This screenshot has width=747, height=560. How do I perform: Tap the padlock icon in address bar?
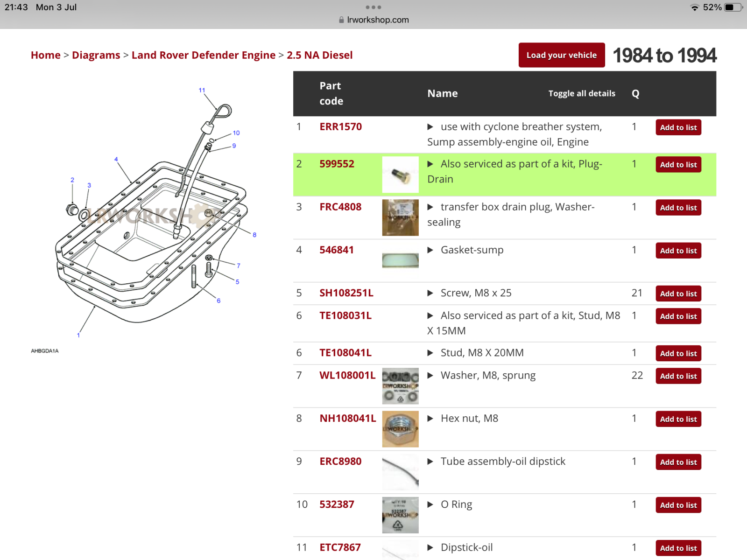342,20
